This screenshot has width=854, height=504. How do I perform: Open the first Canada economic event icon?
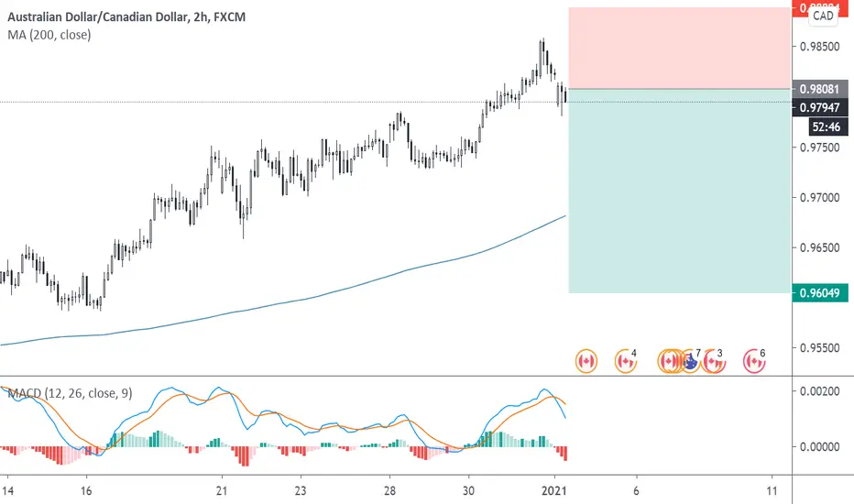click(x=586, y=361)
